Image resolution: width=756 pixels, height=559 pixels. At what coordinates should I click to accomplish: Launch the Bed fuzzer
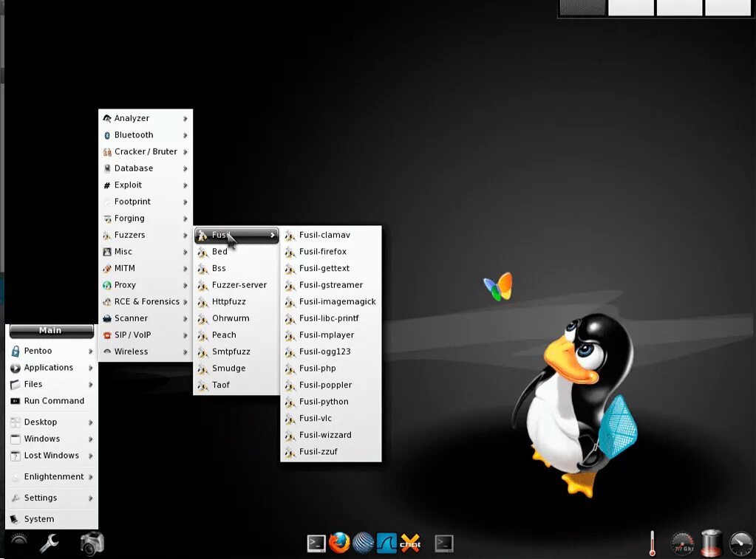click(x=236, y=252)
